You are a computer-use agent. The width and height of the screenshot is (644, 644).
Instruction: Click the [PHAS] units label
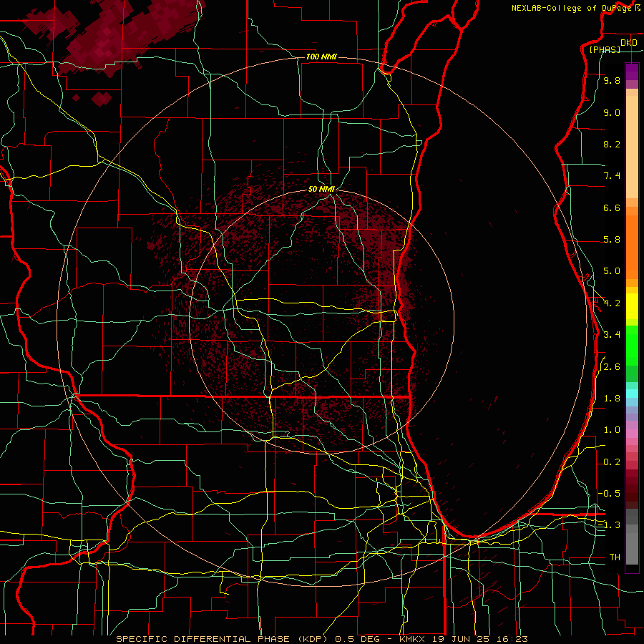pos(604,50)
